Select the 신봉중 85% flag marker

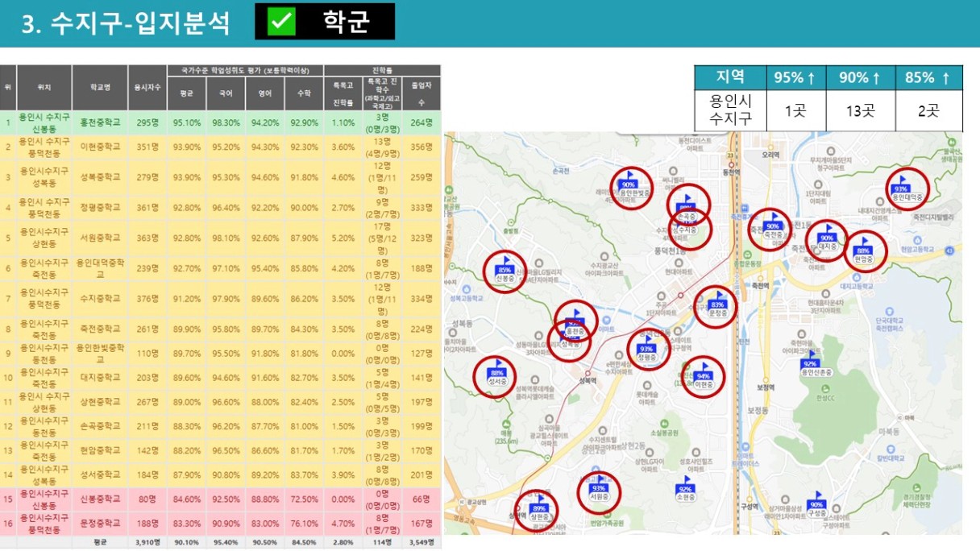(505, 267)
